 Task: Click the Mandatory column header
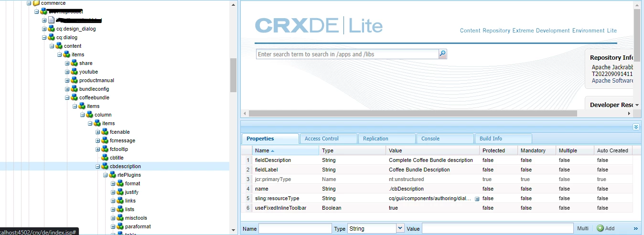(537, 150)
